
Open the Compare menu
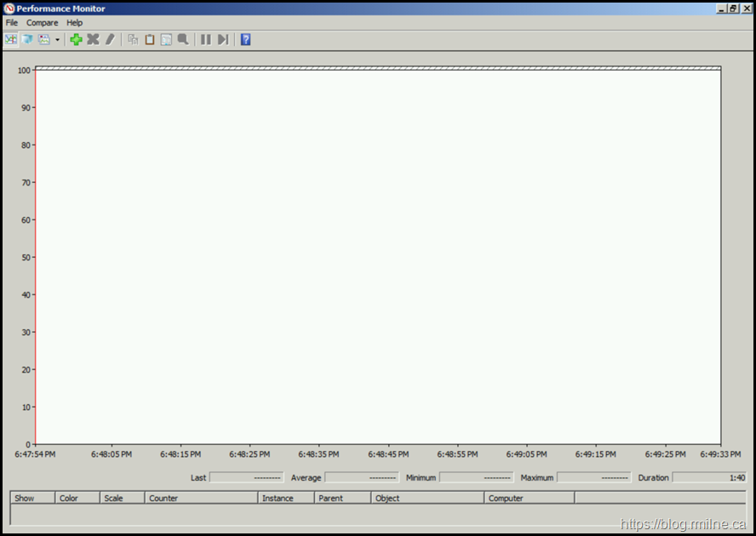tap(43, 23)
